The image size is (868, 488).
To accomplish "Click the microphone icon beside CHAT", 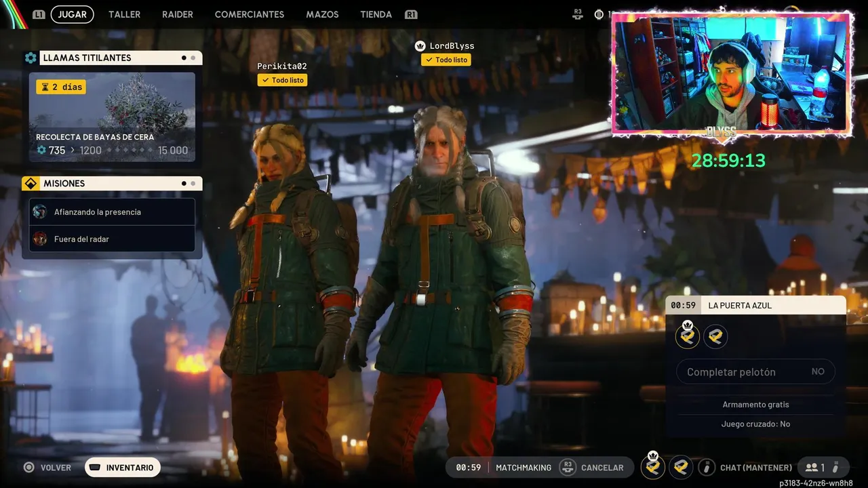I will [x=707, y=467].
